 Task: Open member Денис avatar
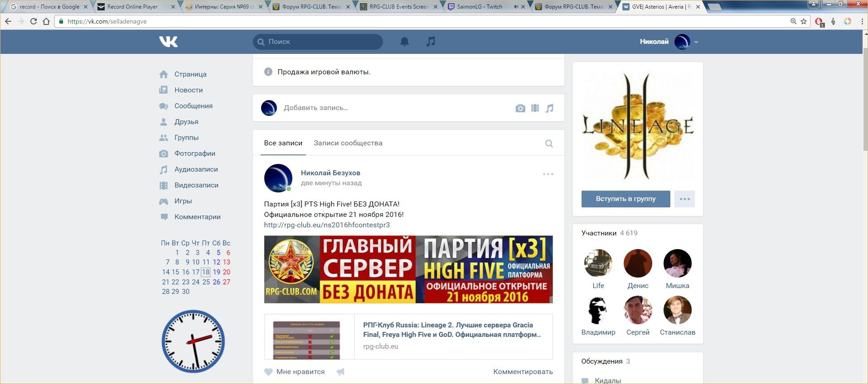pos(638,263)
